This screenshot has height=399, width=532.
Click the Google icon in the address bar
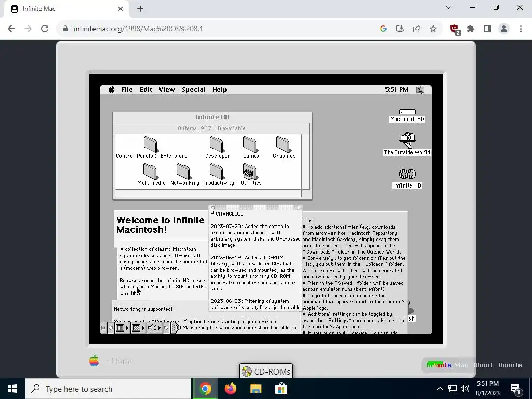[x=383, y=29]
